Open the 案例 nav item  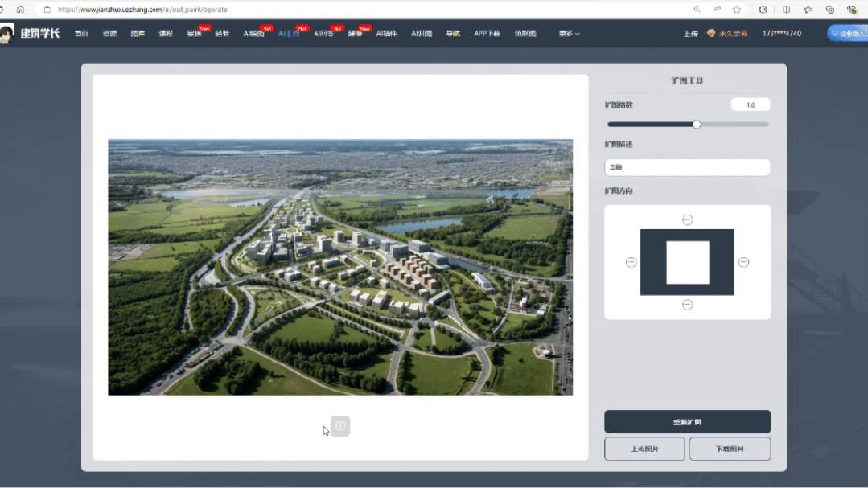pos(194,34)
